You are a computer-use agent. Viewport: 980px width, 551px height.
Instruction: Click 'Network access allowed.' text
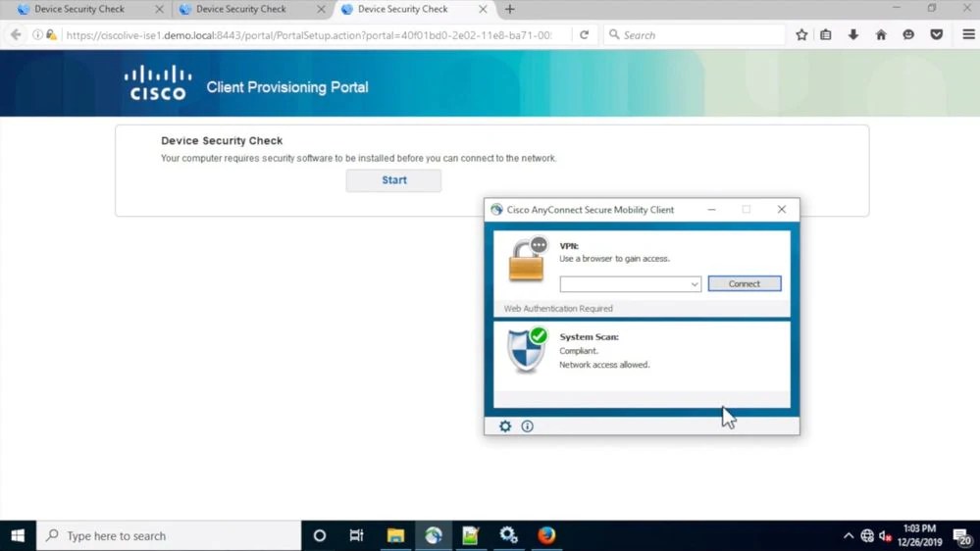[x=604, y=365]
